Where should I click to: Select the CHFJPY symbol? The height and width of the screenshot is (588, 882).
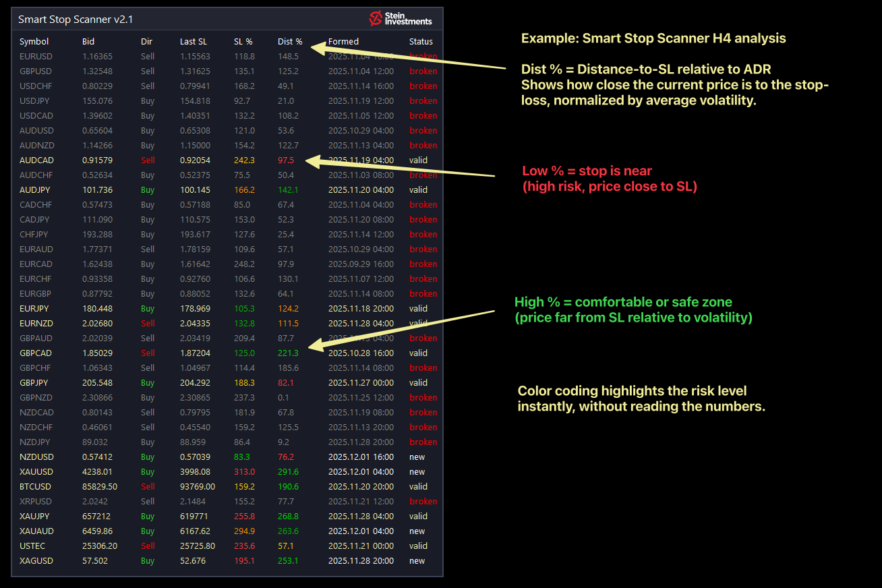coord(34,235)
